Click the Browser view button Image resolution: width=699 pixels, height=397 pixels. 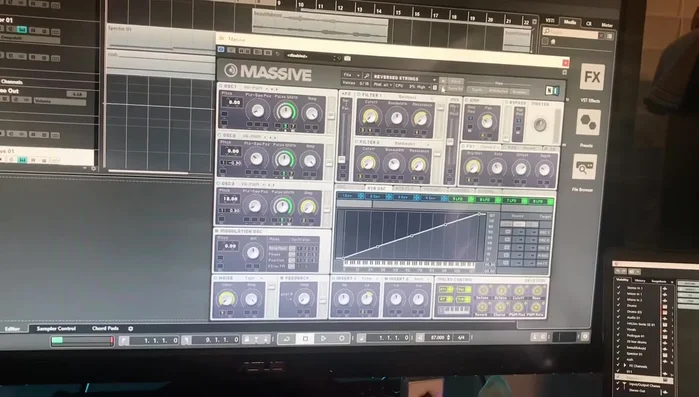tap(519, 92)
